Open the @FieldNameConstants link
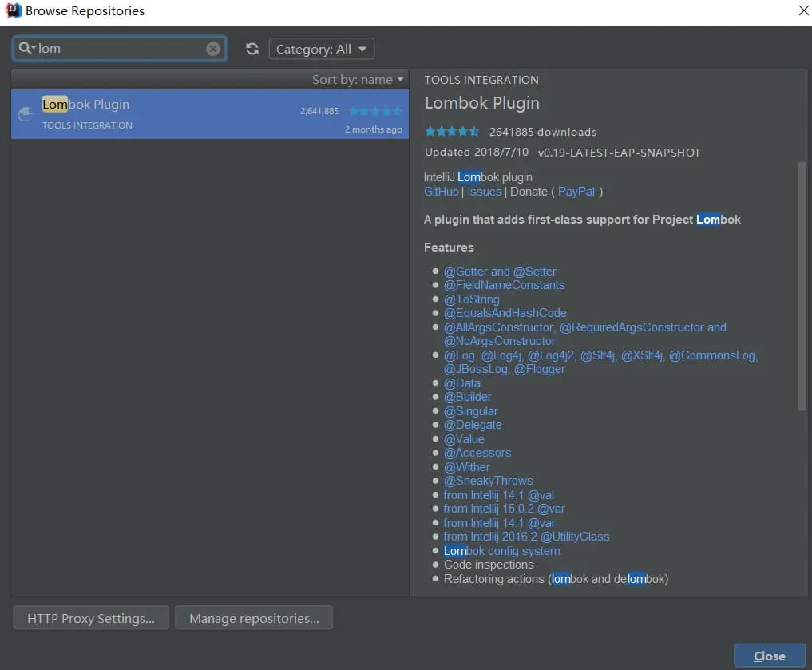Viewport: 812px width, 670px height. coord(504,285)
